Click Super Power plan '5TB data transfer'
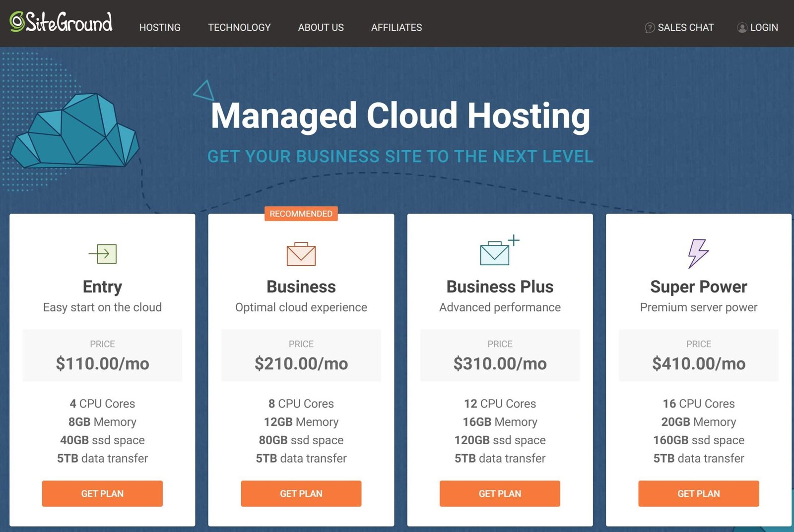Image resolution: width=794 pixels, height=532 pixels. point(699,458)
